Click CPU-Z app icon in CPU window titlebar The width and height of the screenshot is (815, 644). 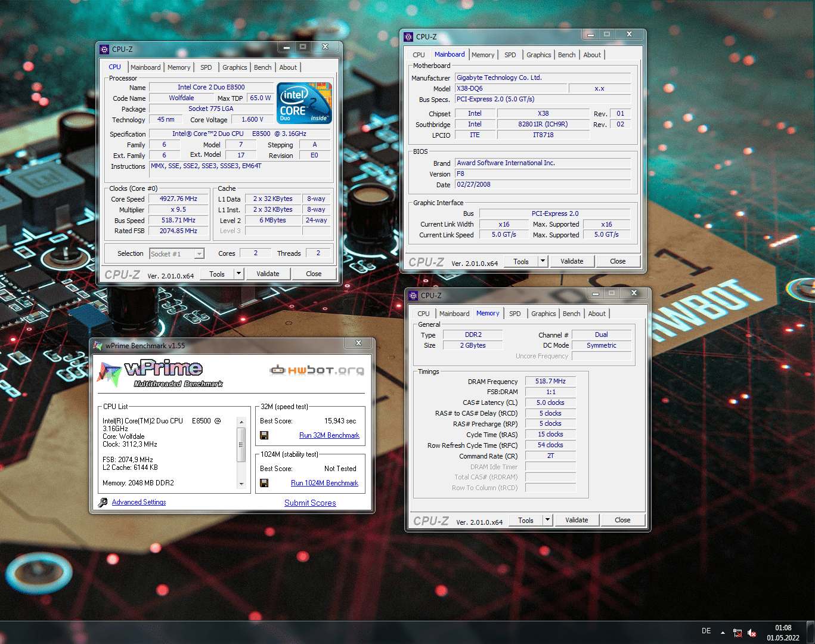[104, 49]
